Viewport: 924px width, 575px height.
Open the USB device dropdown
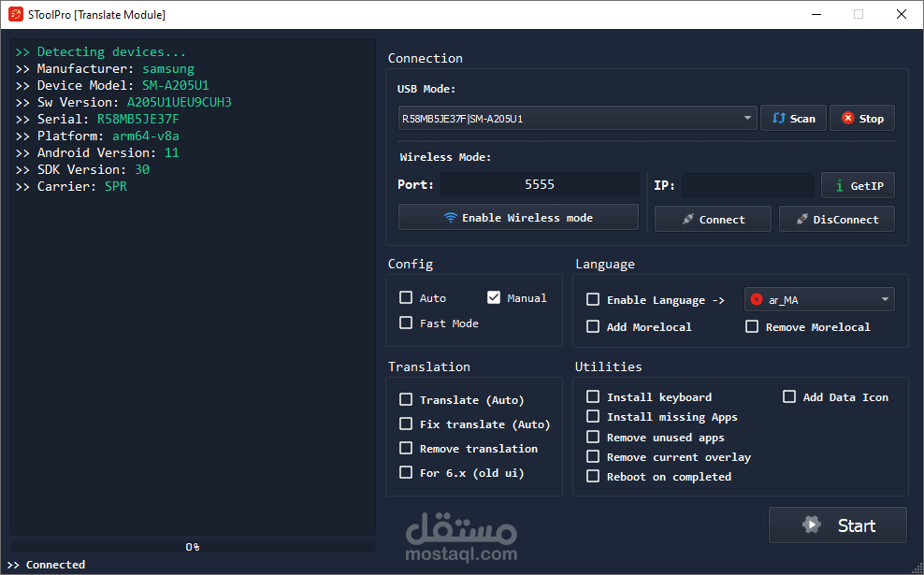point(577,119)
